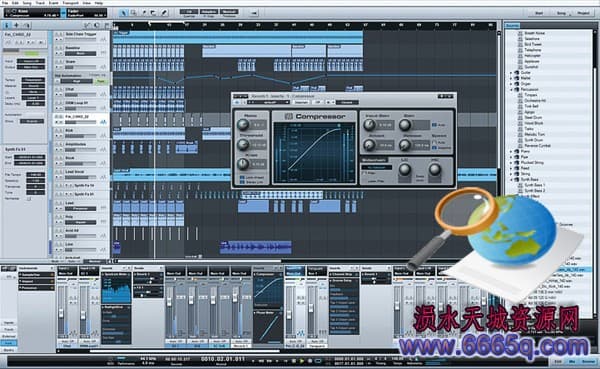Click the Play button in the transport bar
Image resolution: width=600 pixels, height=369 pixels.
(302, 361)
